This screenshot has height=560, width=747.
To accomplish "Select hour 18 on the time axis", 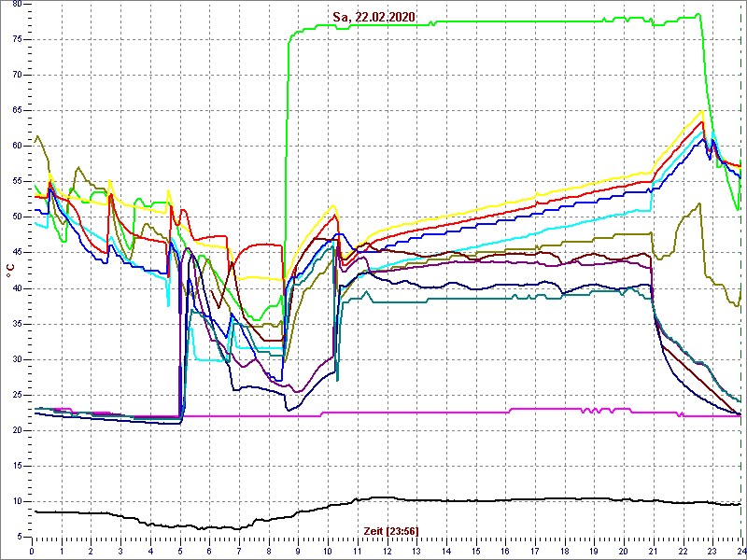I will pyautogui.click(x=564, y=550).
